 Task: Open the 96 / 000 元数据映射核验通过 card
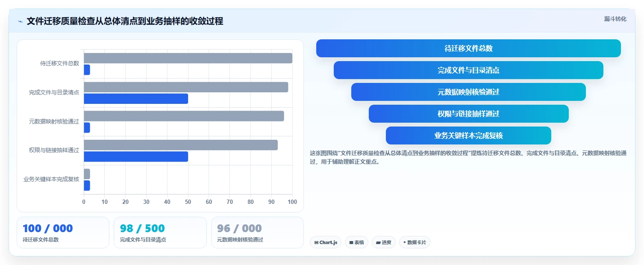(x=257, y=233)
